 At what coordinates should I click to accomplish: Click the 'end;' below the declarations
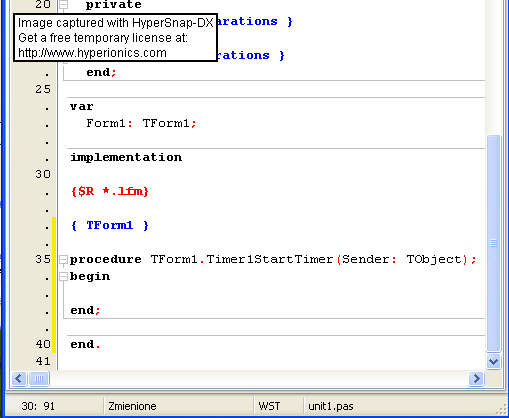tap(101, 72)
